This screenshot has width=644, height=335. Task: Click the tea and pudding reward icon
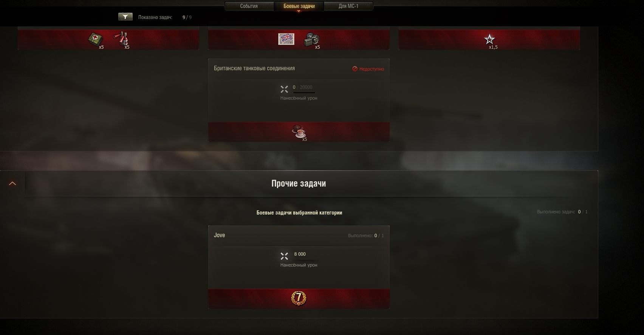point(299,131)
